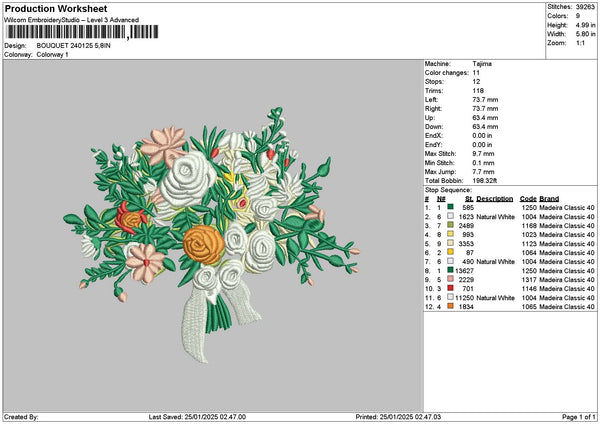Pick the pink swatch in stop row 9
The image size is (600, 424).
coord(450,279)
